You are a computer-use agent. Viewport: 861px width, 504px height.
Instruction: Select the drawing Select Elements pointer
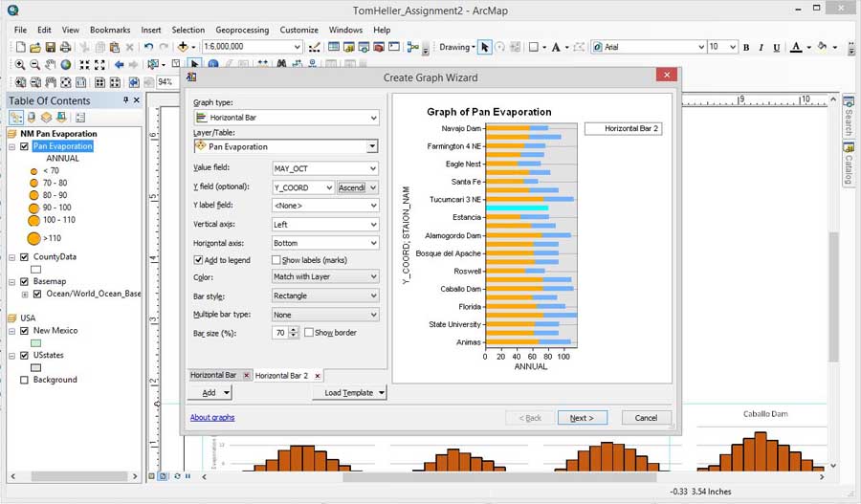tap(484, 47)
